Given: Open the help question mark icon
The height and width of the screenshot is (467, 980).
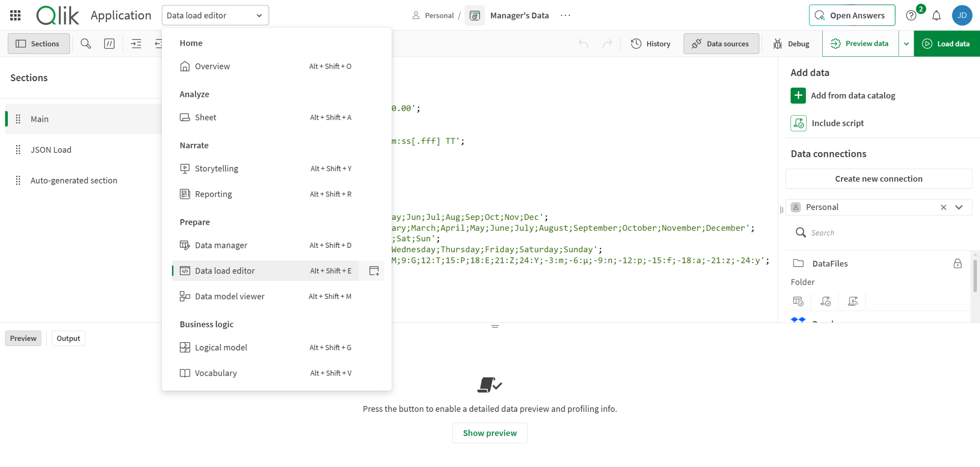Looking at the screenshot, I should [911, 16].
